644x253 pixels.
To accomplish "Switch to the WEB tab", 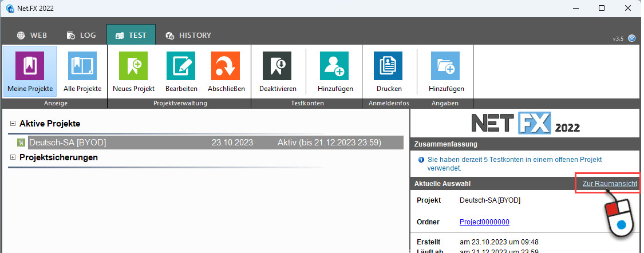I will (x=32, y=35).
